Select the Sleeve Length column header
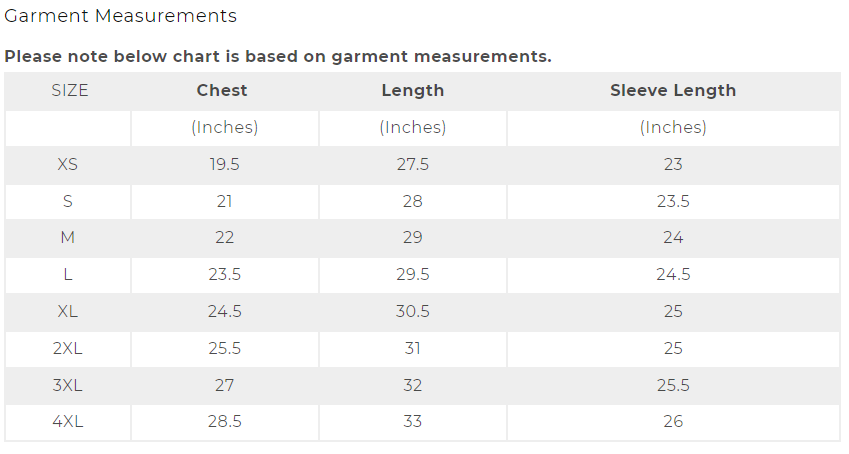 pyautogui.click(x=673, y=90)
